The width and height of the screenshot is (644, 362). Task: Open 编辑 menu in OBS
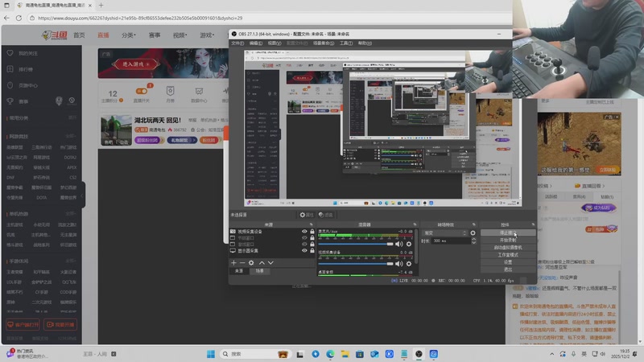click(x=255, y=43)
